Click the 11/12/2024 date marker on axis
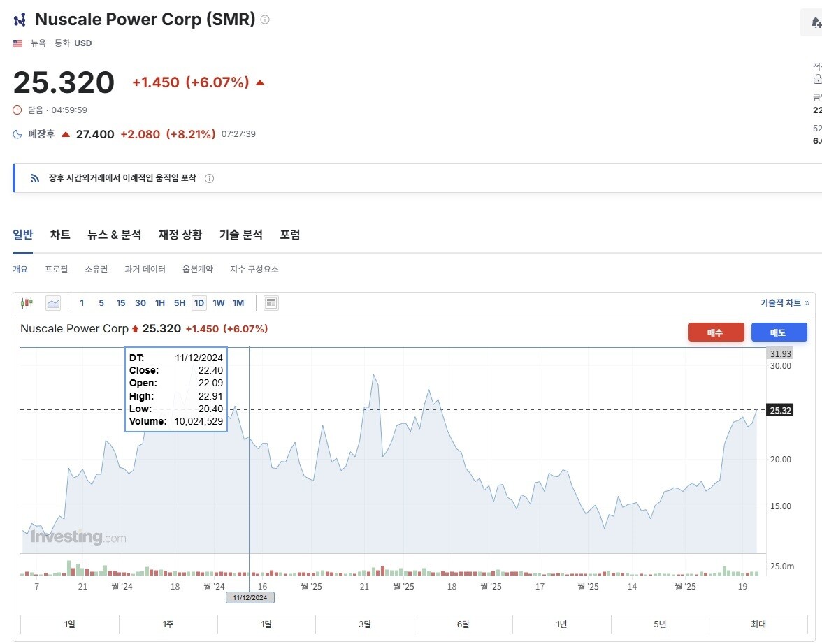The height and width of the screenshot is (644, 822). [250, 597]
